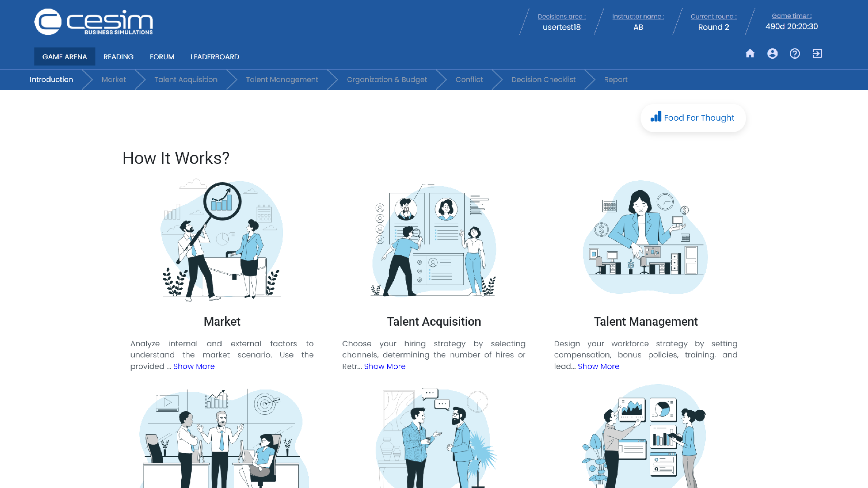Open the FORUM section
Image resolution: width=868 pixels, height=488 pixels.
pyautogui.click(x=161, y=56)
